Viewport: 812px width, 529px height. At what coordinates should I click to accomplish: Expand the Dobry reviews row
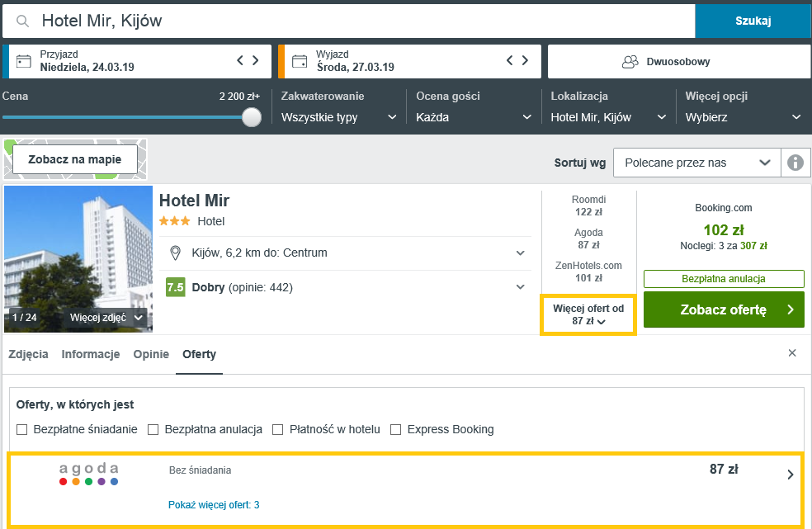click(x=521, y=287)
